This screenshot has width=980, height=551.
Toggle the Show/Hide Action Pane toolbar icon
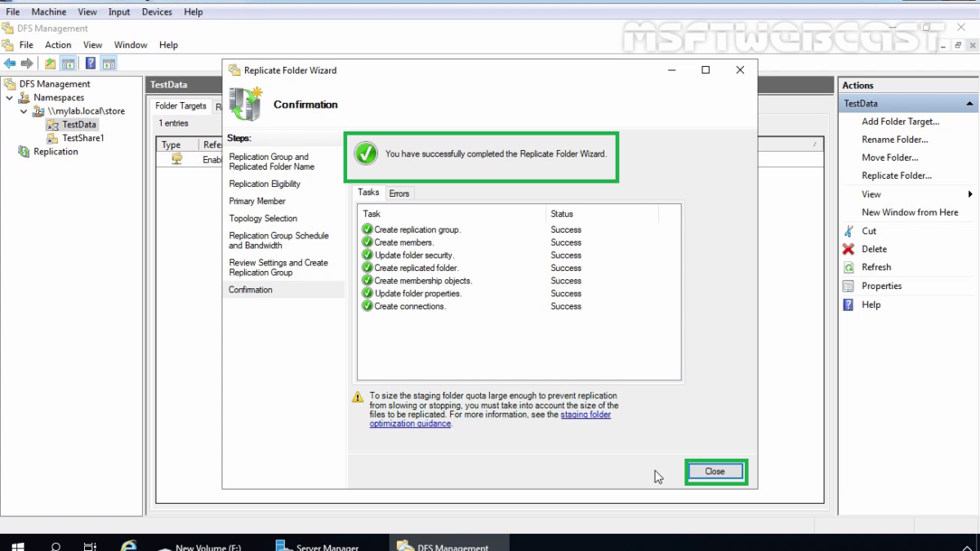tap(109, 64)
